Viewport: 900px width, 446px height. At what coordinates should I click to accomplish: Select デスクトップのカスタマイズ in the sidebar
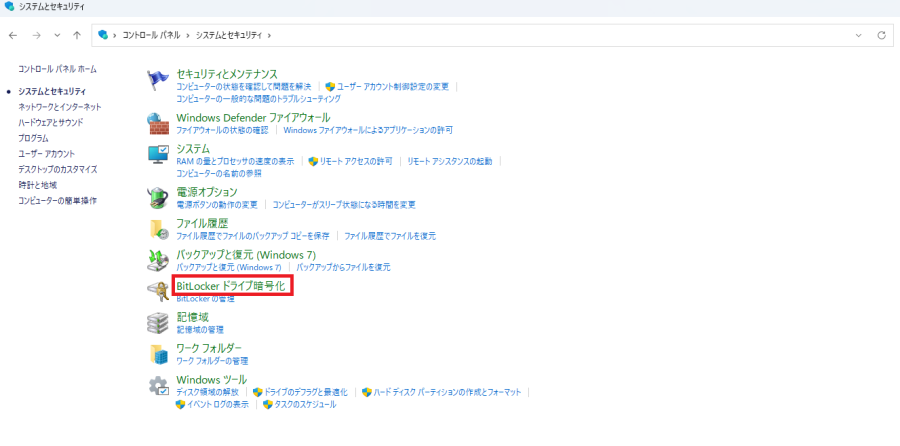57,169
